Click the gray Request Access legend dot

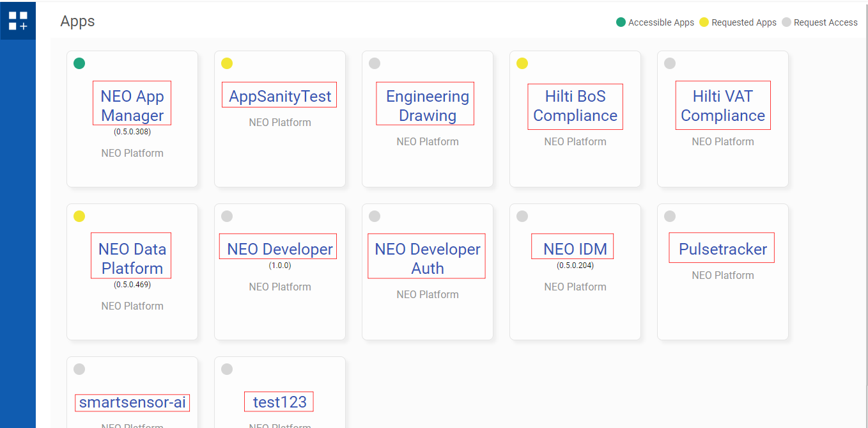(x=787, y=22)
